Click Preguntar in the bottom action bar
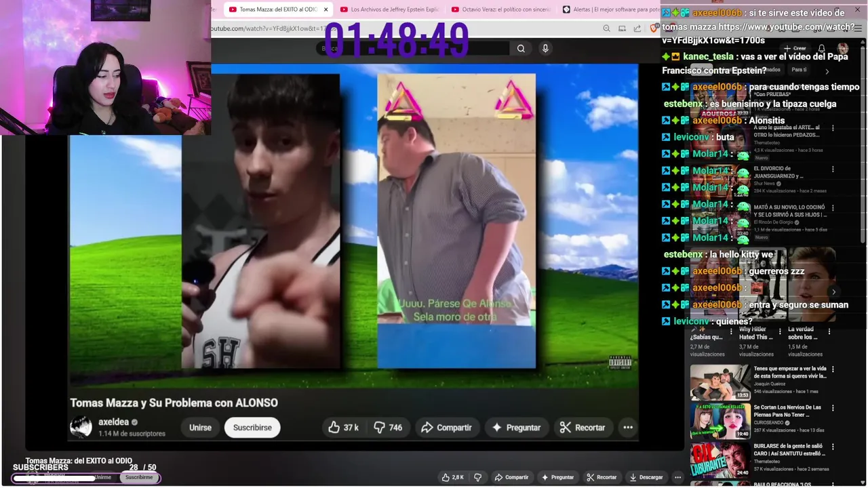 (x=557, y=477)
